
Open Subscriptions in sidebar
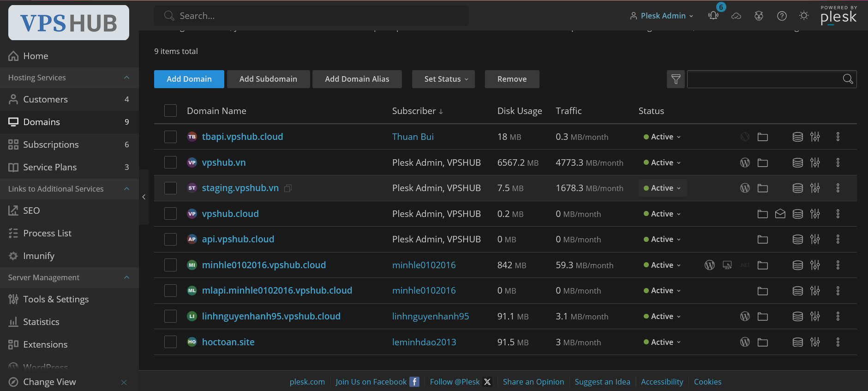coord(69,144)
